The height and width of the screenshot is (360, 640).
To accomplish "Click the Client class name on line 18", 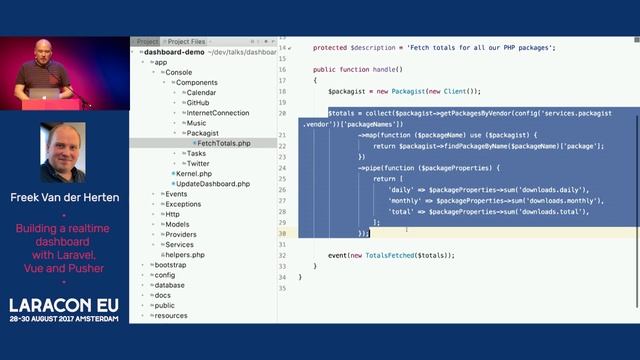I will (455, 91).
